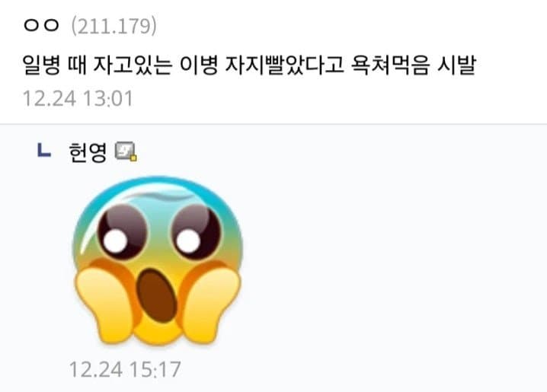This screenshot has height=392, width=547.
Task: Click the reply indent arrow icon
Action: click(44, 150)
